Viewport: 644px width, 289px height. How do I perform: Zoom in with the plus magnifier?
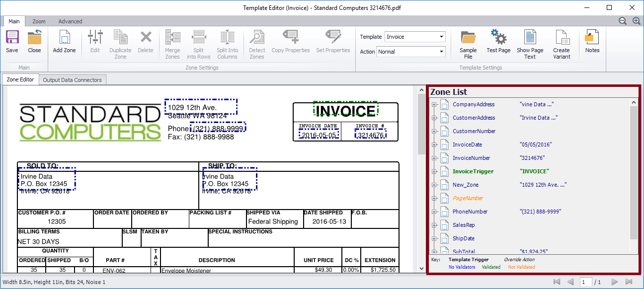point(637,21)
